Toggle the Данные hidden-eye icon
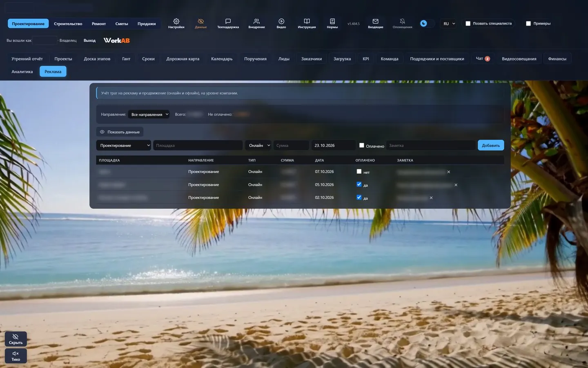588x368 pixels. tap(200, 23)
